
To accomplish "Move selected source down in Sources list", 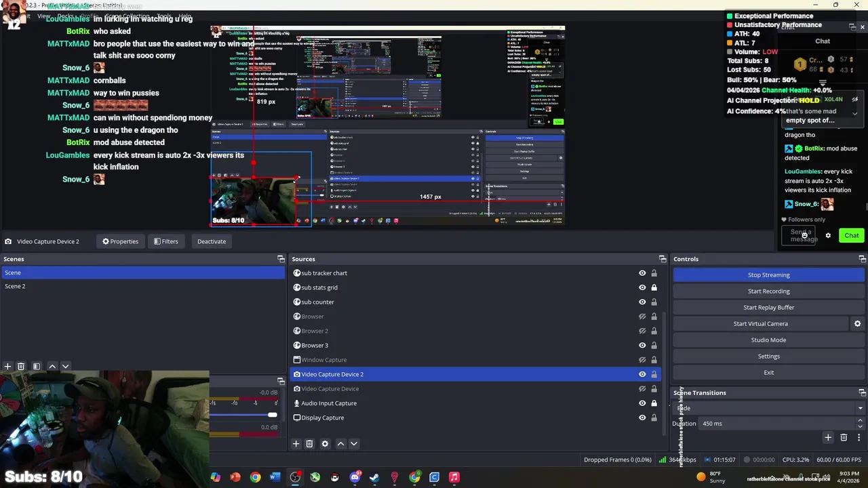I will [x=353, y=443].
